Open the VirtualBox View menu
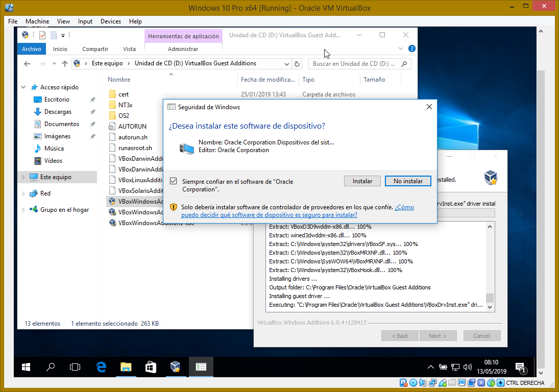559x392 pixels. (x=63, y=21)
